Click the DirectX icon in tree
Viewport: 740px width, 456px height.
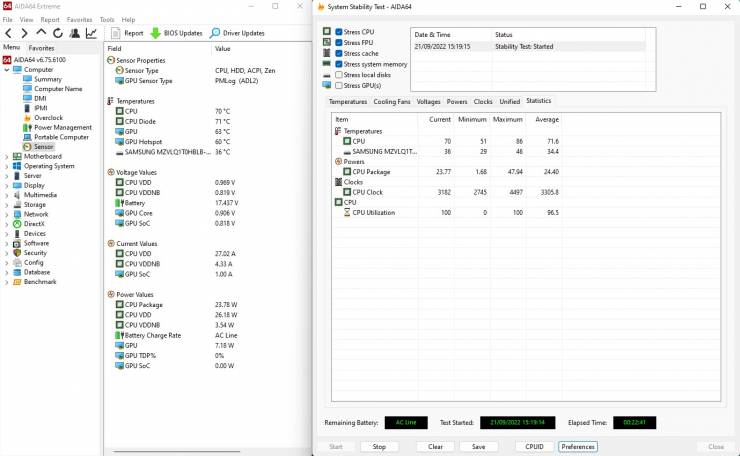17,224
